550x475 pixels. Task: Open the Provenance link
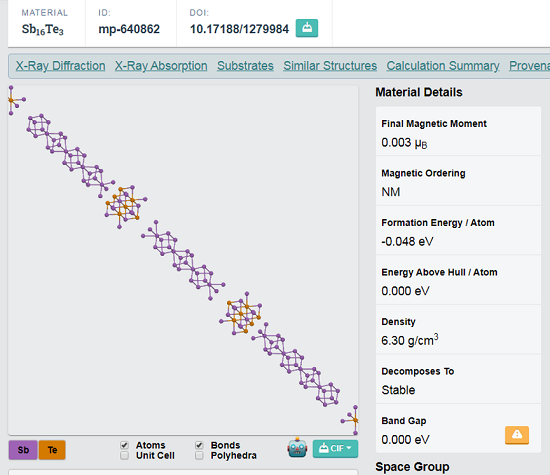point(530,66)
